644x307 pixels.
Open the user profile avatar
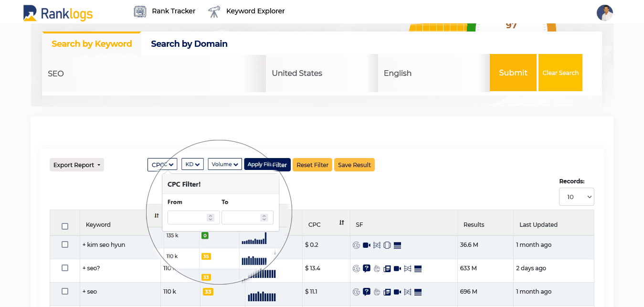point(604,13)
